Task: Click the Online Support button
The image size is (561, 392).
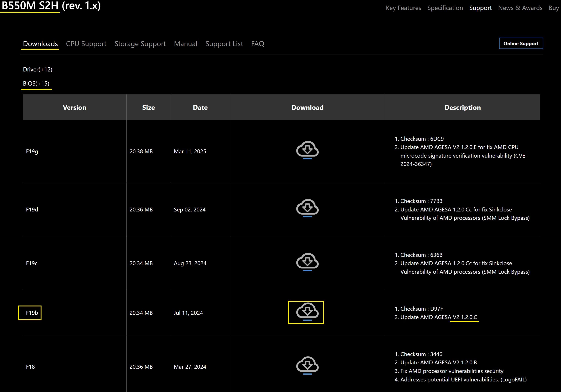Action: click(521, 44)
